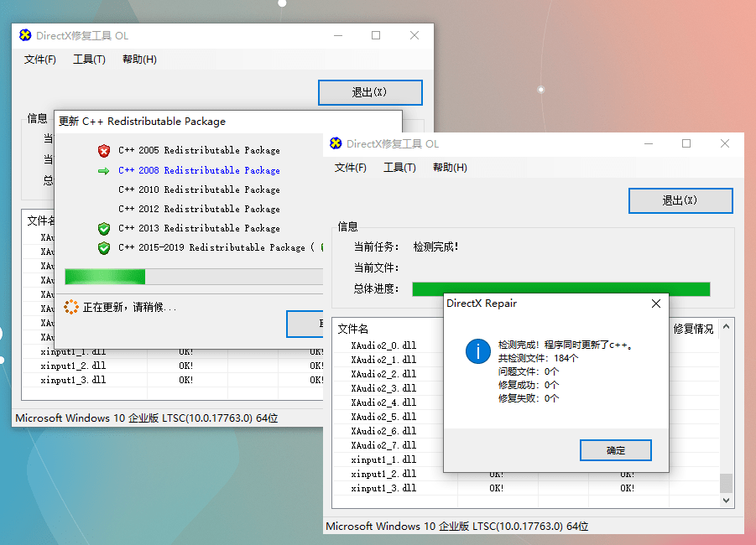Image resolution: width=756 pixels, height=545 pixels.
Task: Close the DirectX Repair message dialog
Action: pyautogui.click(x=655, y=304)
